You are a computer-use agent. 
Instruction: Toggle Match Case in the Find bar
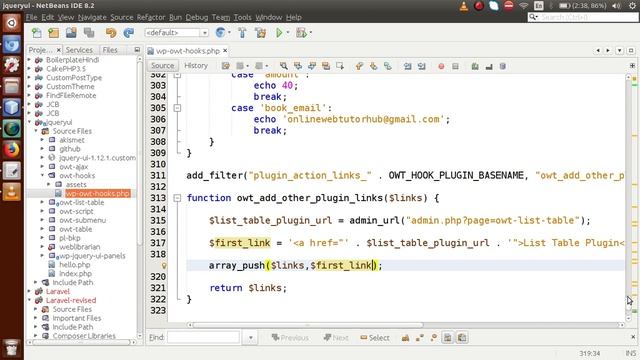click(x=405, y=338)
